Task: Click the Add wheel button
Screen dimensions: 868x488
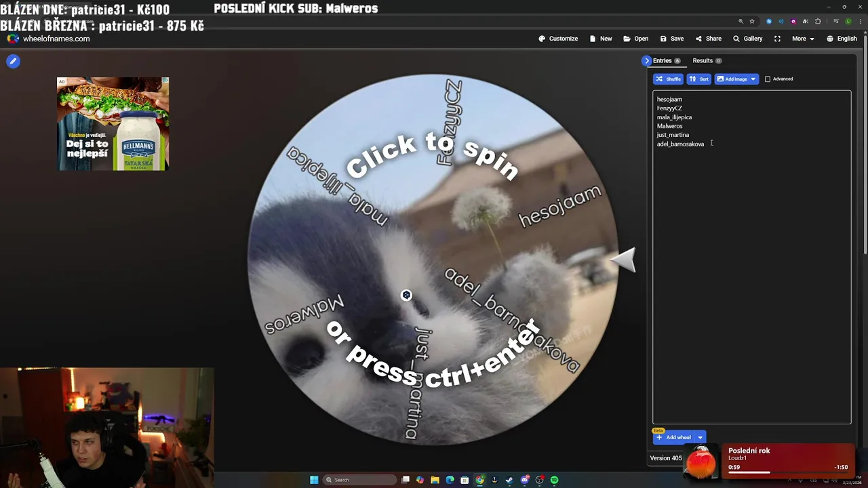Action: (x=673, y=438)
